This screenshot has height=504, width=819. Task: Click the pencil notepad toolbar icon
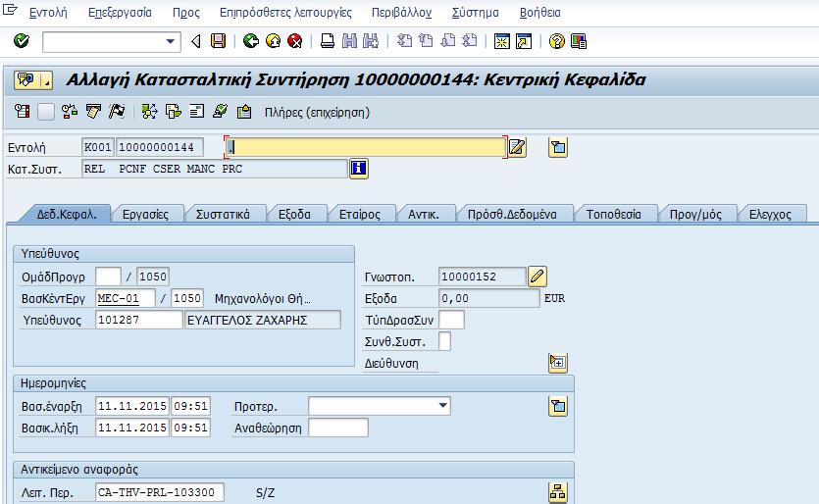[x=93, y=111]
